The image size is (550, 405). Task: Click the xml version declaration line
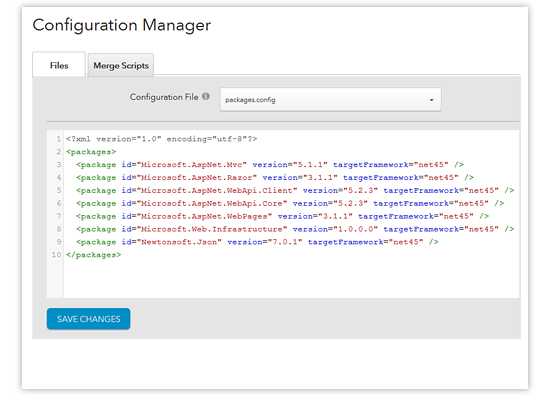161,139
